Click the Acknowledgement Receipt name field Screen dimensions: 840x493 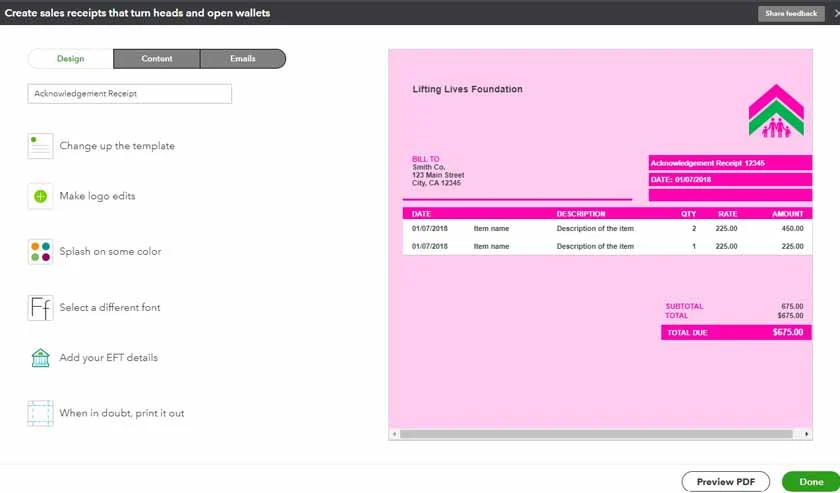(130, 94)
